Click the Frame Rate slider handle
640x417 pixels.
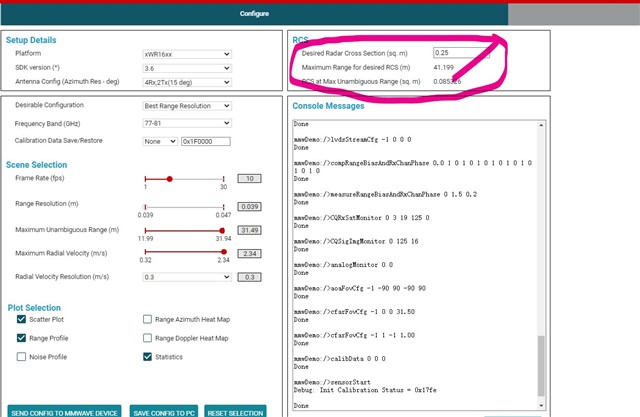[169, 179]
